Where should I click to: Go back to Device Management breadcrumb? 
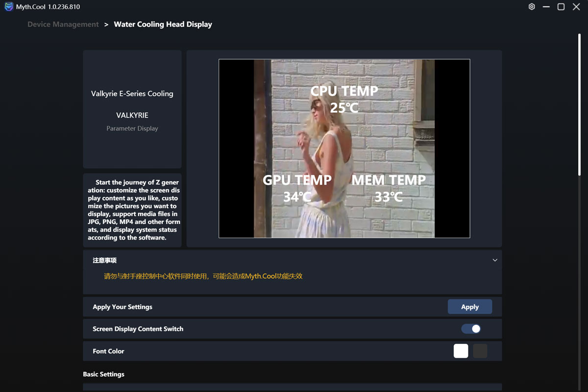63,24
